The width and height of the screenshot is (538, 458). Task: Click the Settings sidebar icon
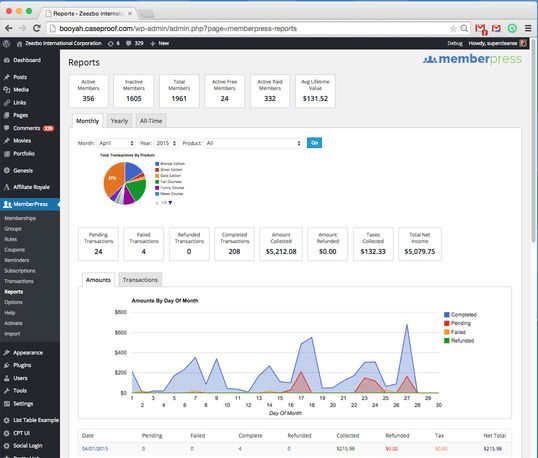(x=7, y=404)
